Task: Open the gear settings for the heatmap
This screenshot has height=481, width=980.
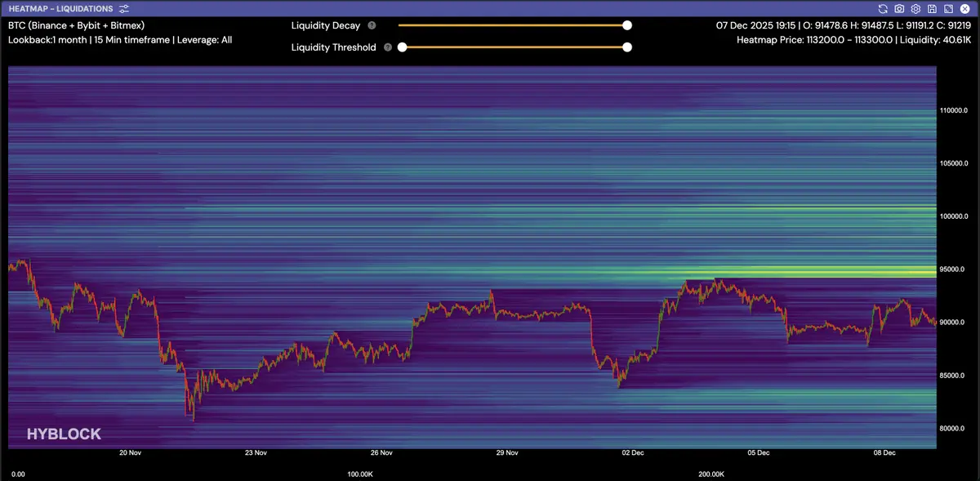Action: pos(915,8)
